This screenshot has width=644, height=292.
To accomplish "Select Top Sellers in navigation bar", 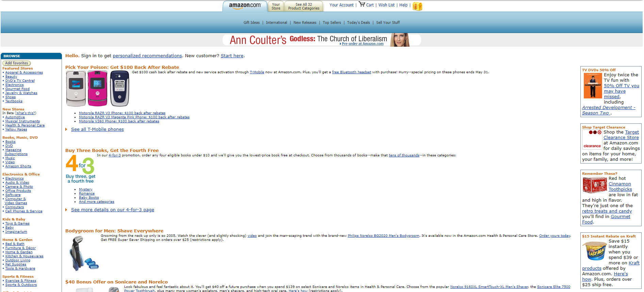I will (x=332, y=22).
